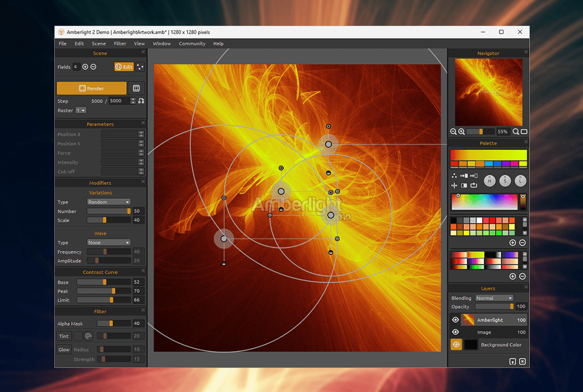The width and height of the screenshot is (583, 392).
Task: Open the Wave Type dropdown showing None
Action: [x=109, y=242]
